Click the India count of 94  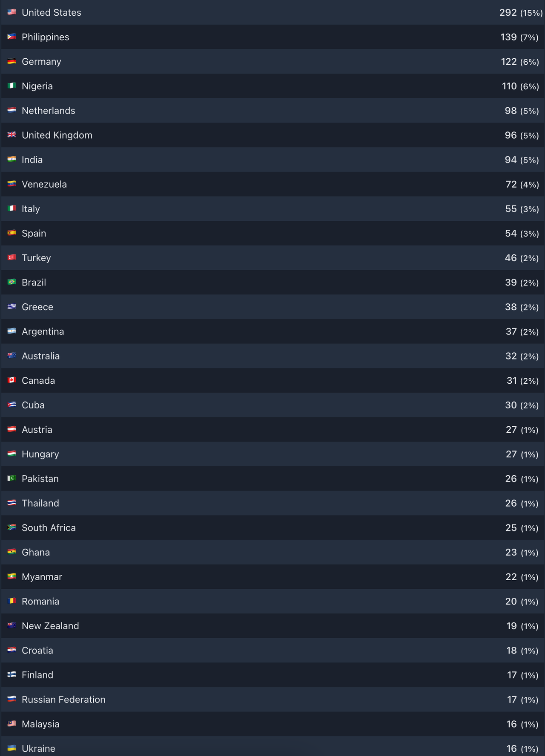point(511,160)
